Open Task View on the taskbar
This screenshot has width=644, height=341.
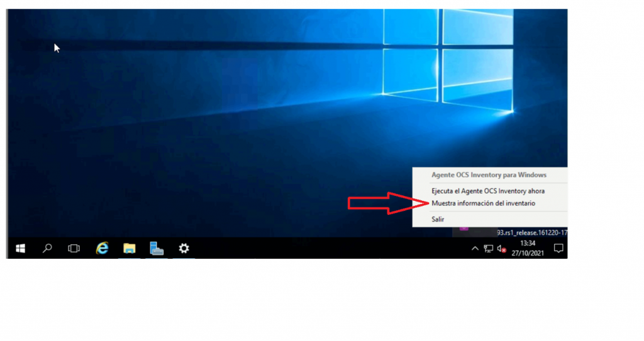74,248
